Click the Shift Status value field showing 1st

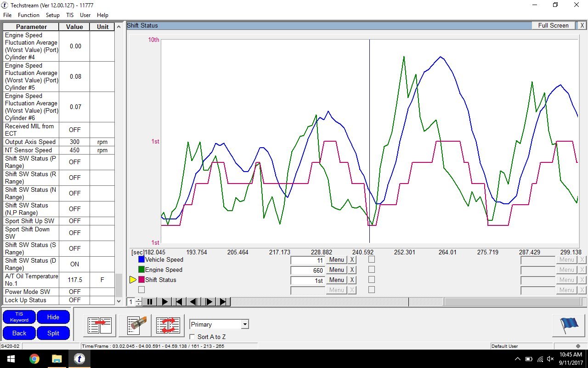click(308, 280)
